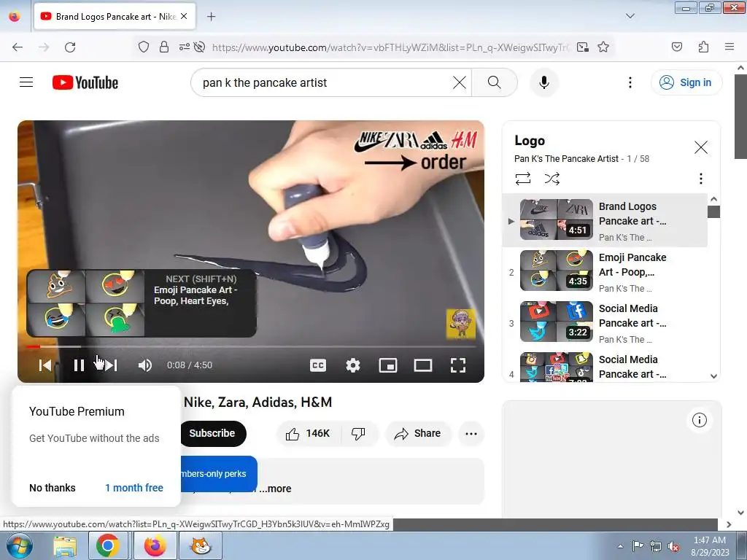
Task: Open Windows Start menu
Action: click(19, 545)
